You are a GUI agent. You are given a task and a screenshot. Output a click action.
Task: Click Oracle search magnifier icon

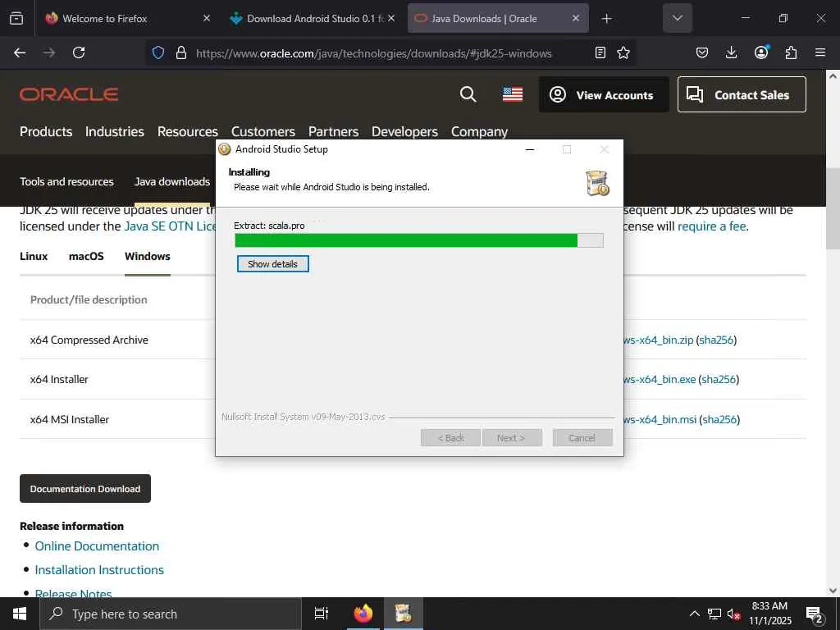[468, 94]
